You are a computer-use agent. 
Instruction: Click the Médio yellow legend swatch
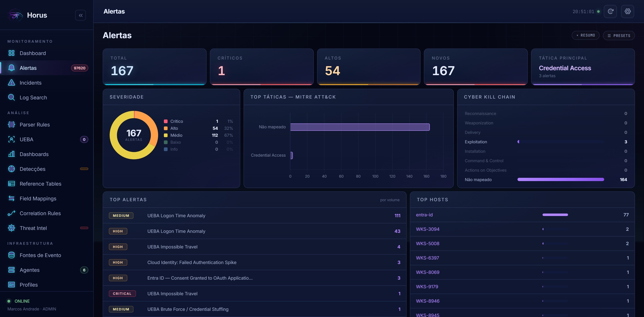166,135
